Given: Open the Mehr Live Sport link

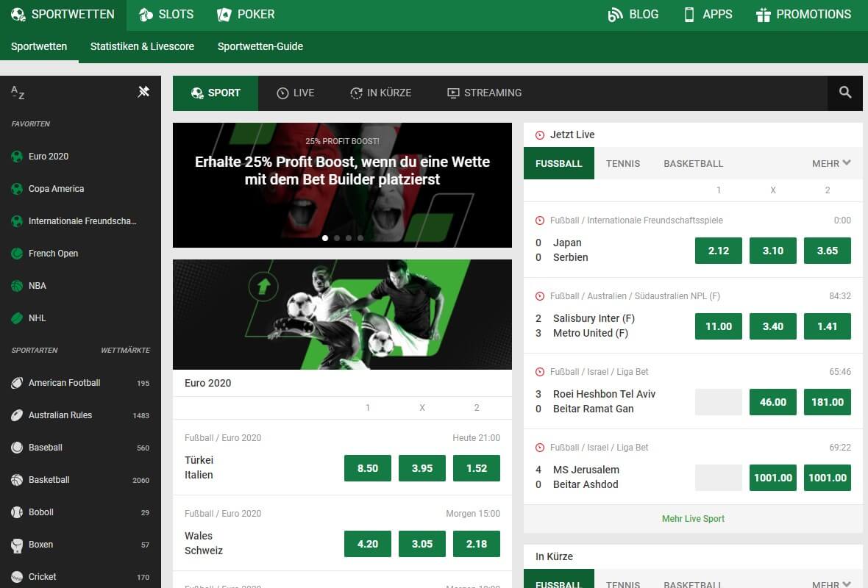Looking at the screenshot, I should click(x=693, y=519).
